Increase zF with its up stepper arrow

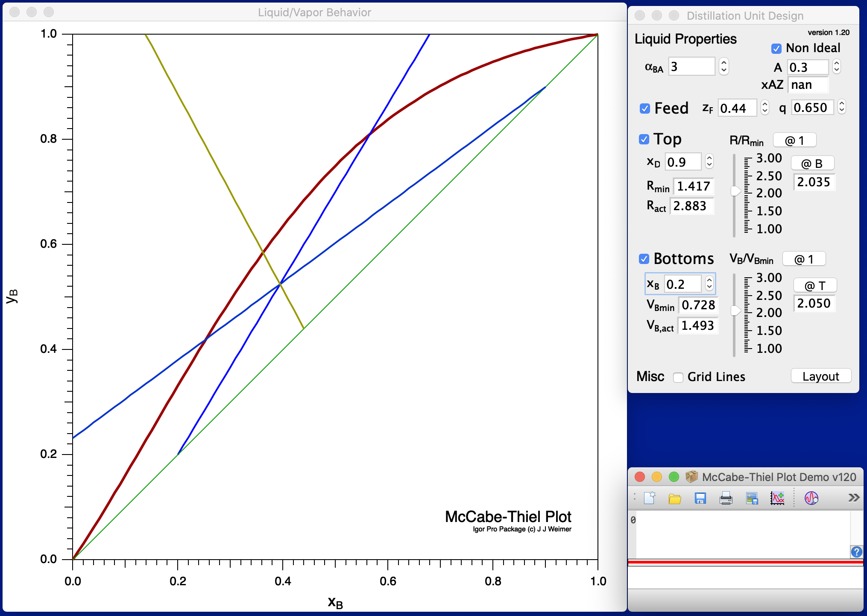(765, 104)
